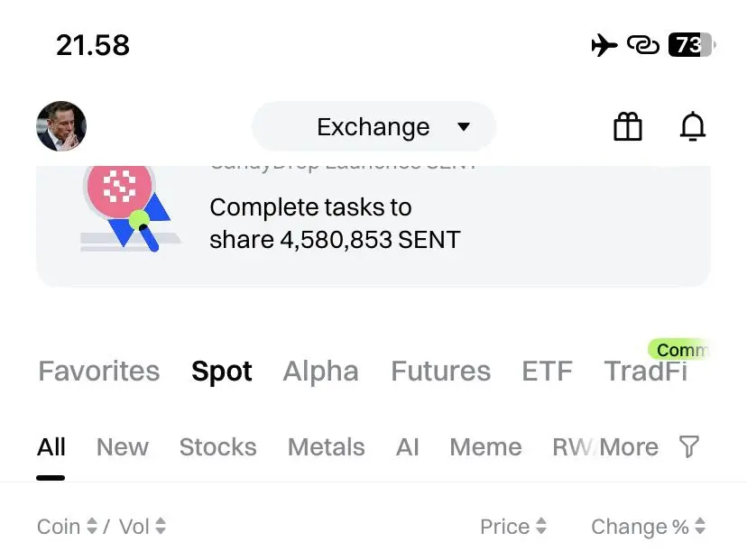This screenshot has height=560, width=747.
Task: Select the Meme category filter
Action: pos(485,446)
